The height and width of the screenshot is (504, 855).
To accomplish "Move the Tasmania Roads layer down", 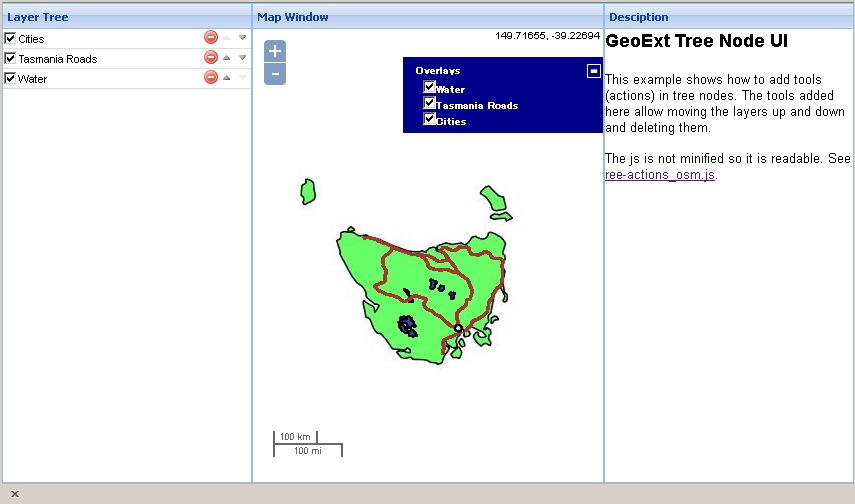I will pos(242,58).
